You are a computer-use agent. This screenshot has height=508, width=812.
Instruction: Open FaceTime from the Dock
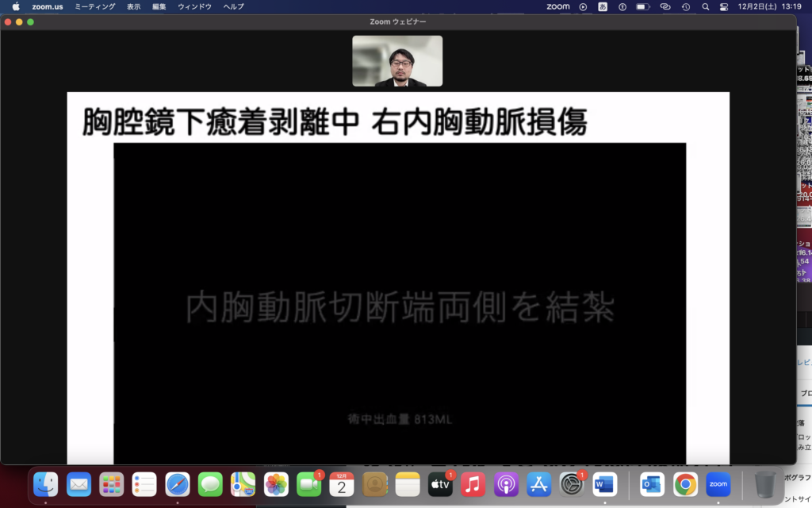pos(308,484)
